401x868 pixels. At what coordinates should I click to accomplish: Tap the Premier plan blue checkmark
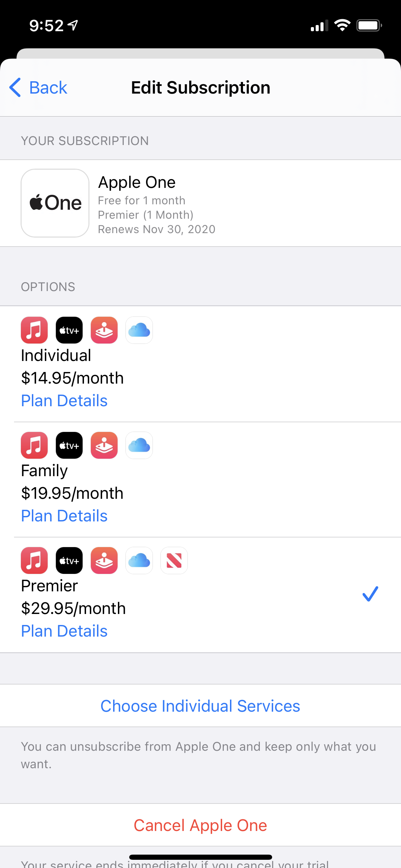point(370,594)
